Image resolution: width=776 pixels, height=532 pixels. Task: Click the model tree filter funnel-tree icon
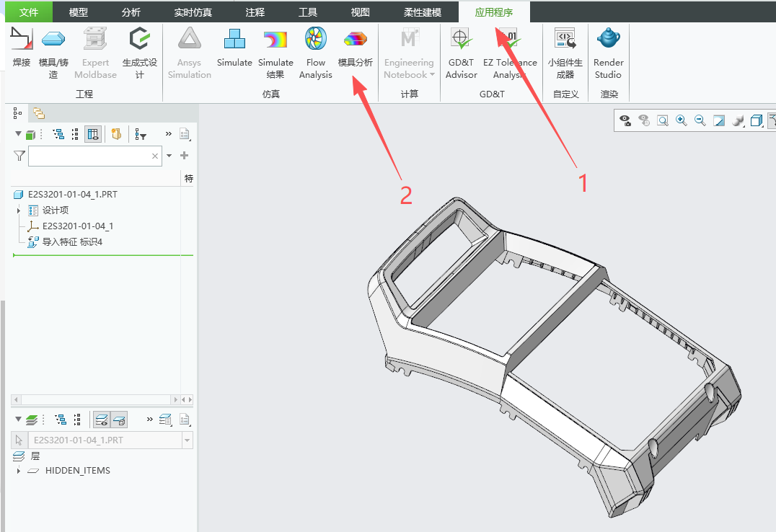[141, 134]
